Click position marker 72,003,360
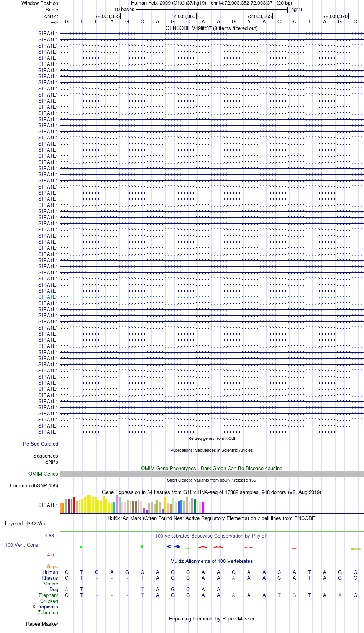364x633 pixels. pos(183,16)
